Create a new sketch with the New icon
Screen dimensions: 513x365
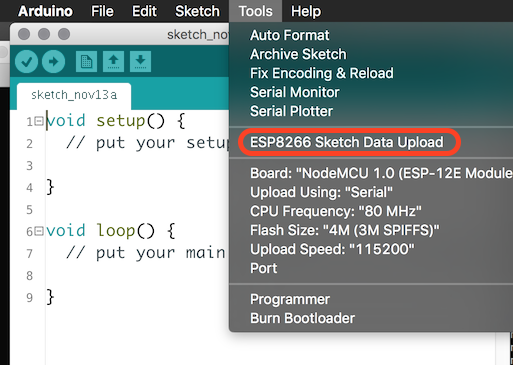(86, 62)
